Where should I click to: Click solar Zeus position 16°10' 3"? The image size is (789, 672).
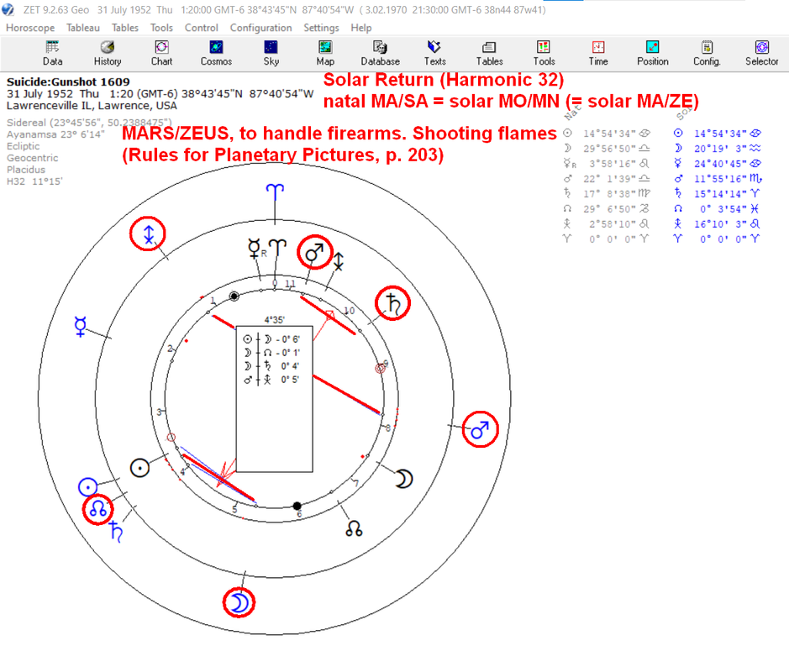(721, 223)
